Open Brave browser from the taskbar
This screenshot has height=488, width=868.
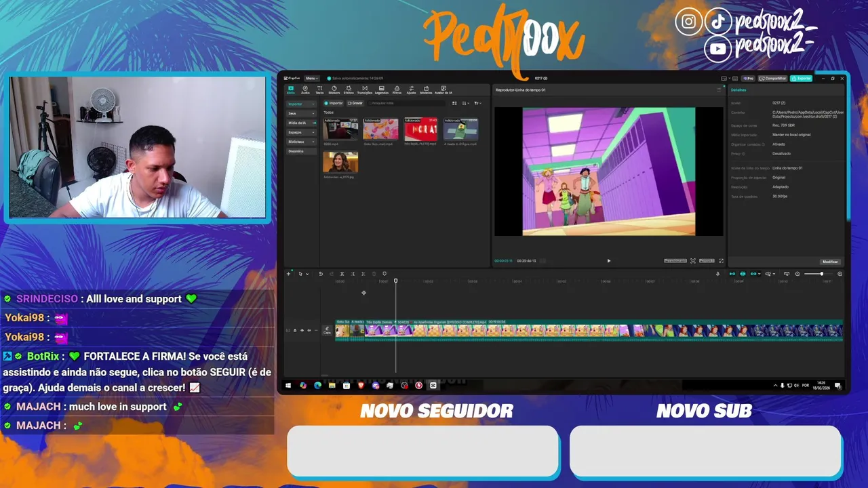click(361, 386)
